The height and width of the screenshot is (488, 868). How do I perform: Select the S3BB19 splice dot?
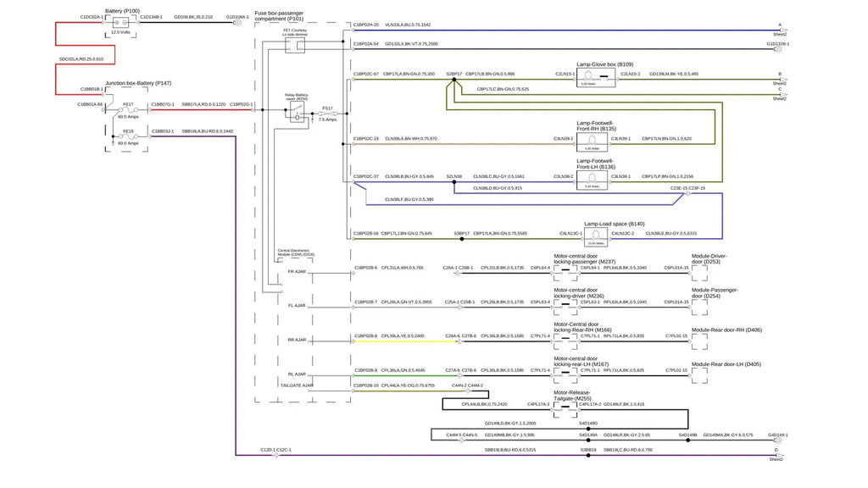(588, 455)
